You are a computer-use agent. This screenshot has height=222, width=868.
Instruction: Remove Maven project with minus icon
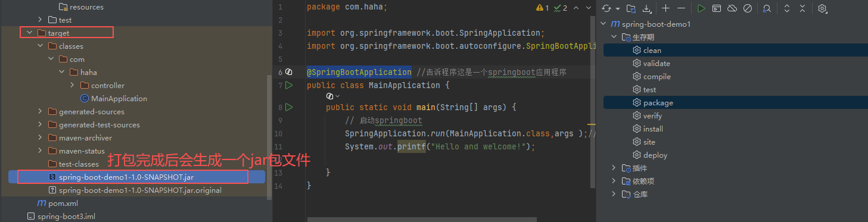point(682,8)
